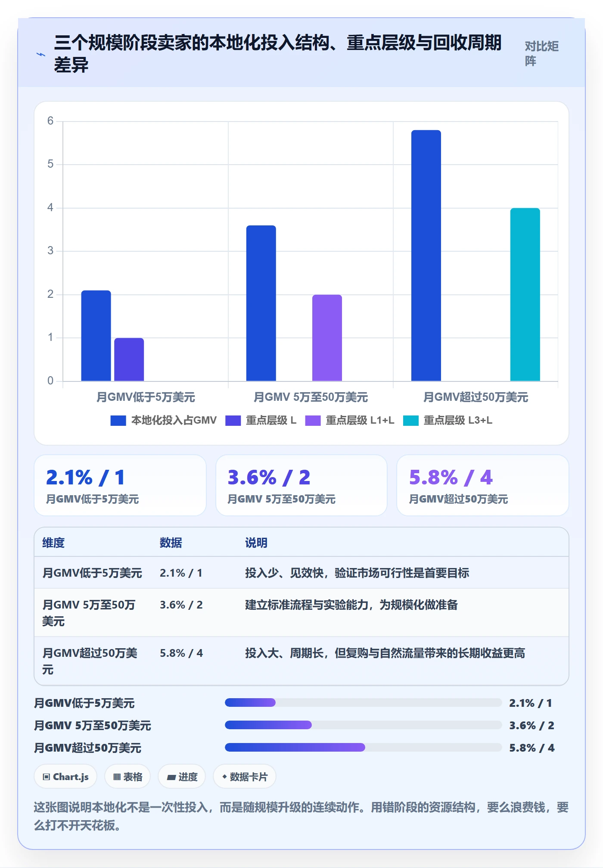Screen dimensions: 603x868
Task: Toggle the 本地化投入占GMV legend swatch
Action: (118, 420)
